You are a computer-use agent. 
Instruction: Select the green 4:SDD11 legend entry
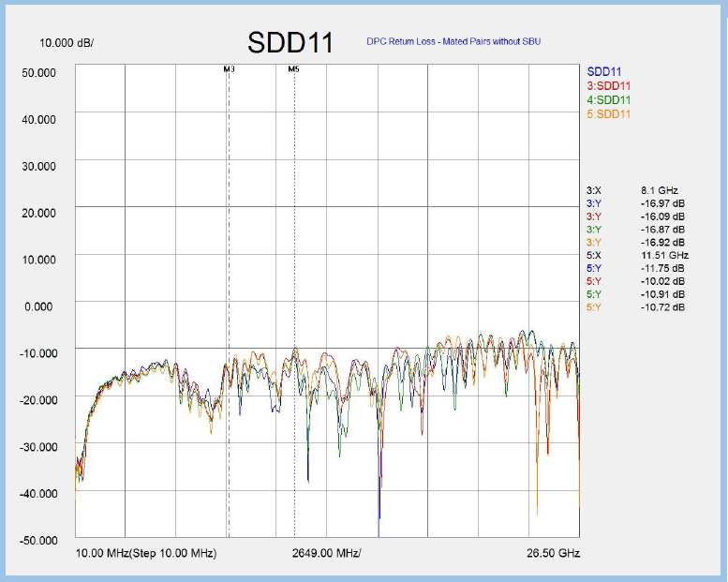pyautogui.click(x=609, y=100)
